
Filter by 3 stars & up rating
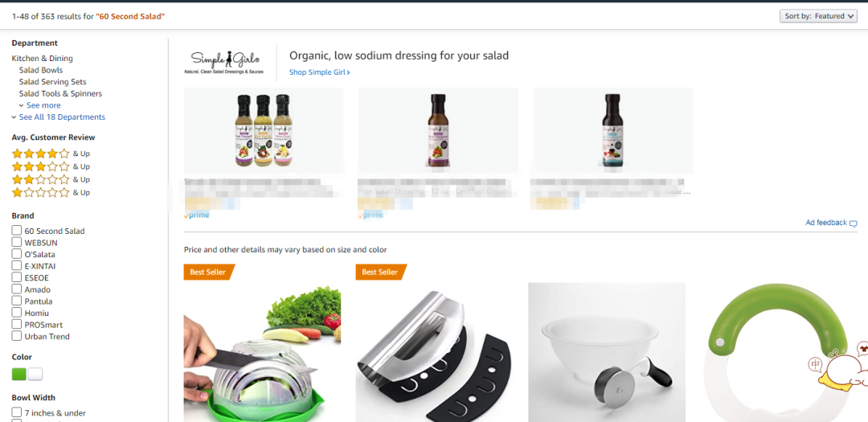(51, 166)
